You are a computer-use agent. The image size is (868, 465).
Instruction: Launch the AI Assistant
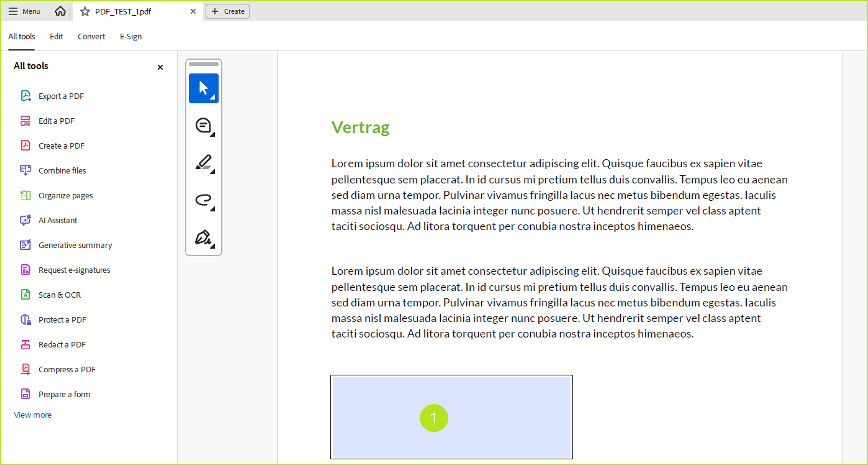58,220
